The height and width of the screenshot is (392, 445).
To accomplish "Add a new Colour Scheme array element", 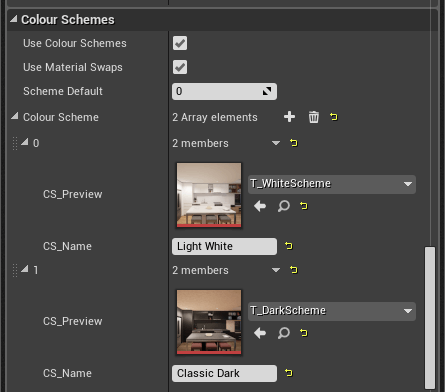I will point(289,117).
